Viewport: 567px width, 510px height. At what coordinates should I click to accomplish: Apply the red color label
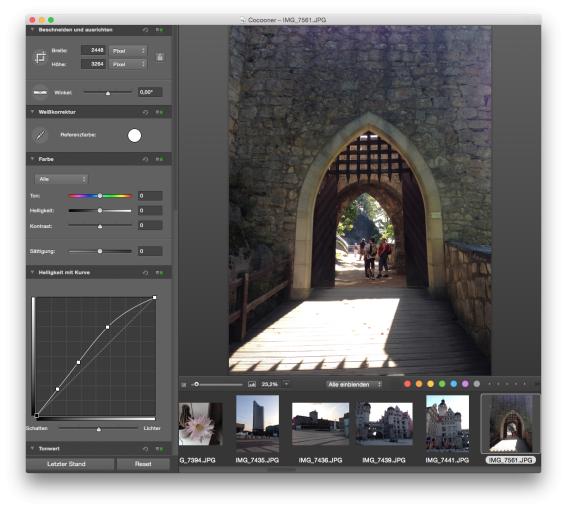pyautogui.click(x=408, y=384)
